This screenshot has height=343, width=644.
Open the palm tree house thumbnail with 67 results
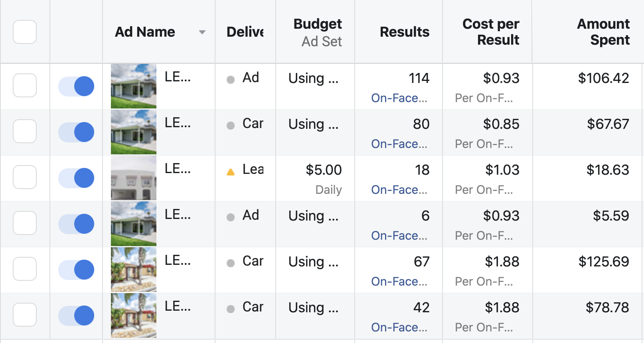pyautogui.click(x=134, y=270)
